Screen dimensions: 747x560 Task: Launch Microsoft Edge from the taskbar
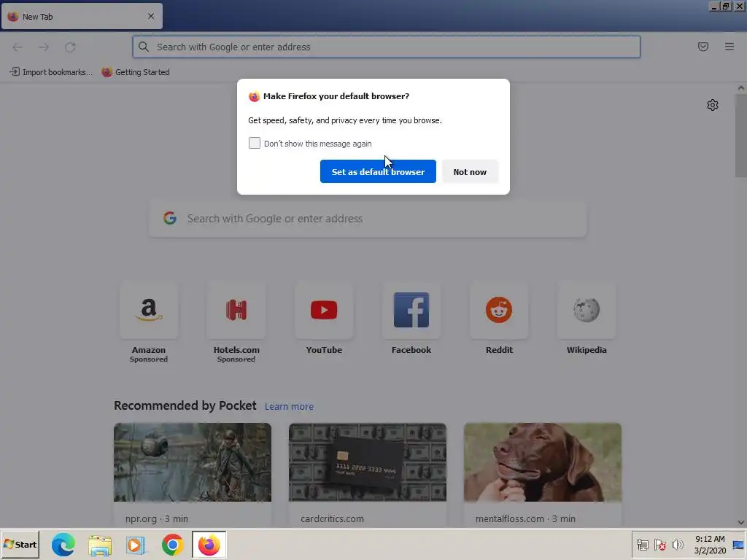63,544
